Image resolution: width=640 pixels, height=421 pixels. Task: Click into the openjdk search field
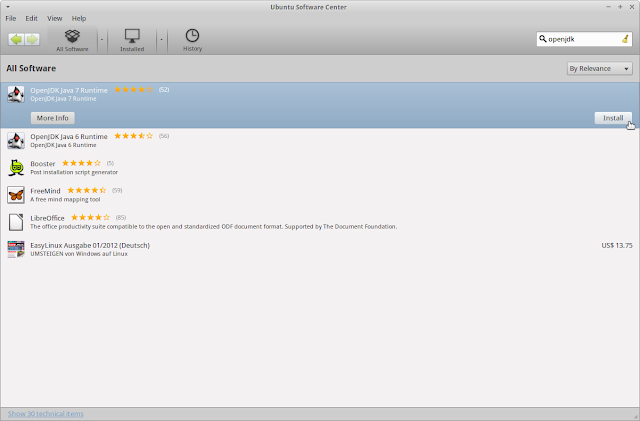click(583, 39)
